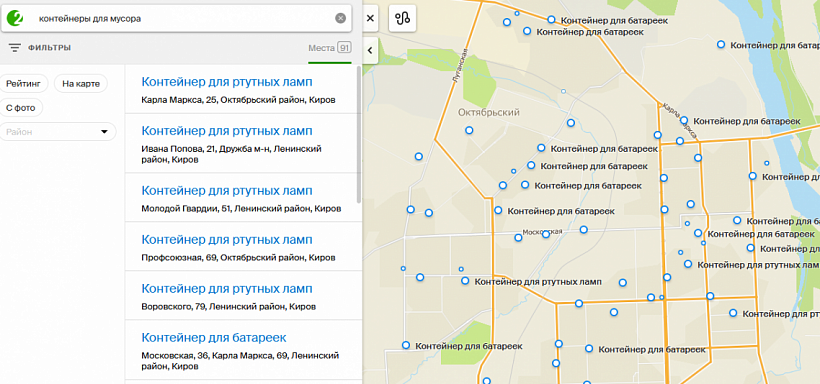820x384 pixels.
Task: Switch to the Места tab
Action: 329,48
